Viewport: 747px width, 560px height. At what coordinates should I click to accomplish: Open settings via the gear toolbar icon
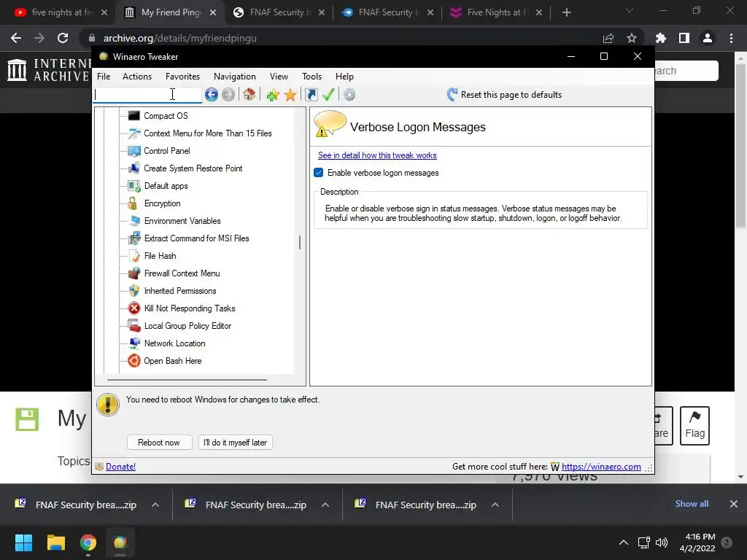(x=349, y=95)
